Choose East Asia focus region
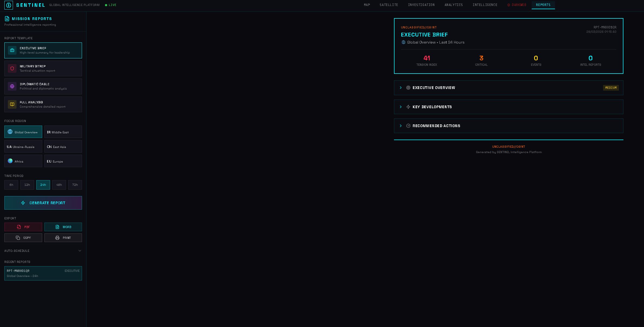Screen dimensions: 644x327 (63, 147)
